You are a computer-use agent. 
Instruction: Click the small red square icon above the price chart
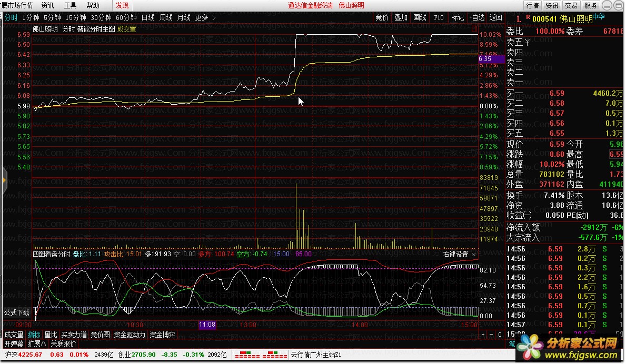(x=474, y=29)
